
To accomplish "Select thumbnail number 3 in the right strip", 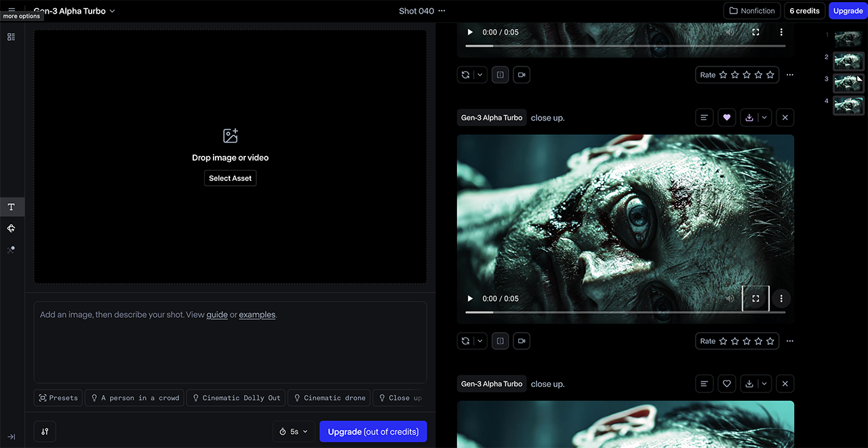I will (x=848, y=83).
